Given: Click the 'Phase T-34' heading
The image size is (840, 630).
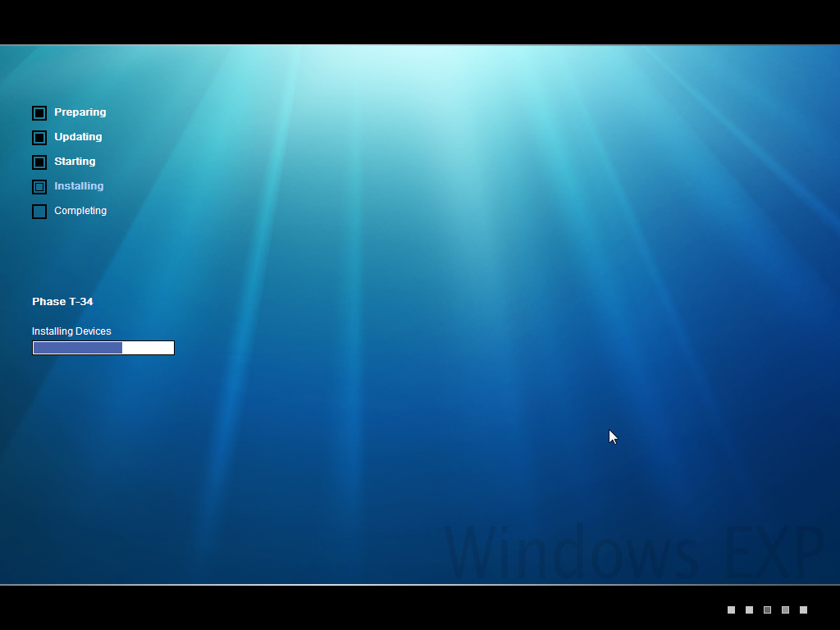Looking at the screenshot, I should (62, 302).
